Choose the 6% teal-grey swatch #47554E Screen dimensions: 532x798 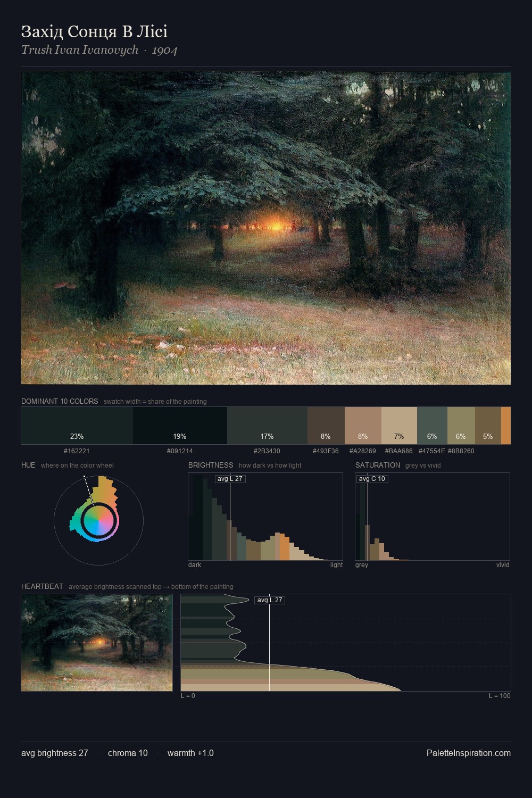click(x=432, y=426)
